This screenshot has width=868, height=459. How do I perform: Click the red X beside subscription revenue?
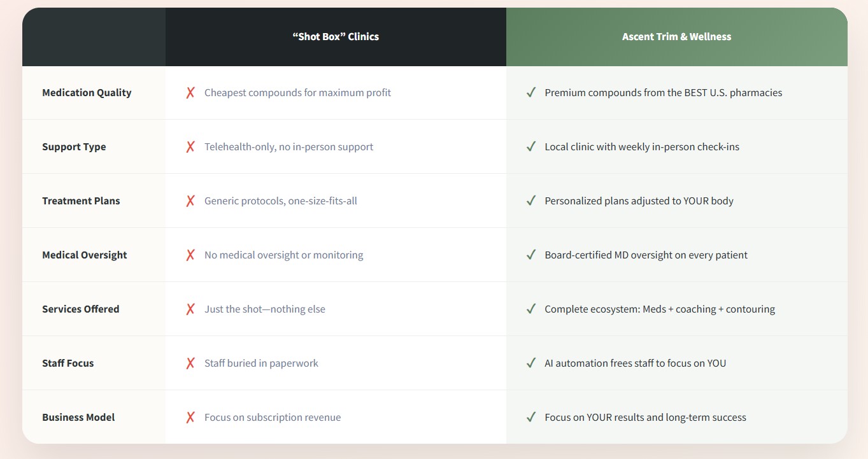(x=190, y=418)
